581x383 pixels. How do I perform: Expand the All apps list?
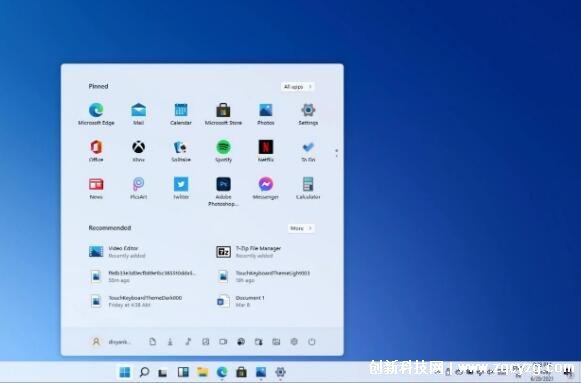click(298, 87)
